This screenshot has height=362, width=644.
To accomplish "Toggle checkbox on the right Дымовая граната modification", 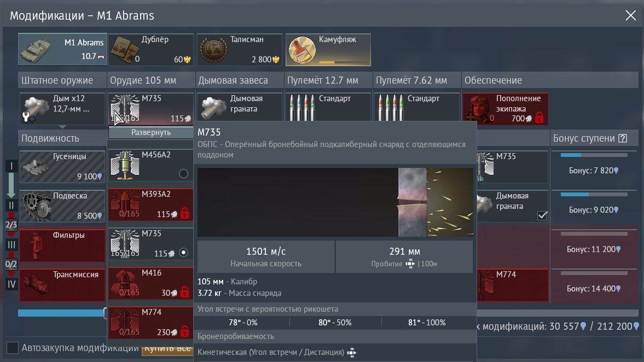I will [x=542, y=215].
